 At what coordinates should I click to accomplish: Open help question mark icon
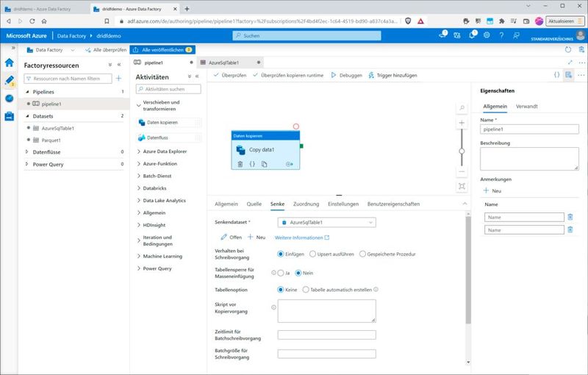501,35
